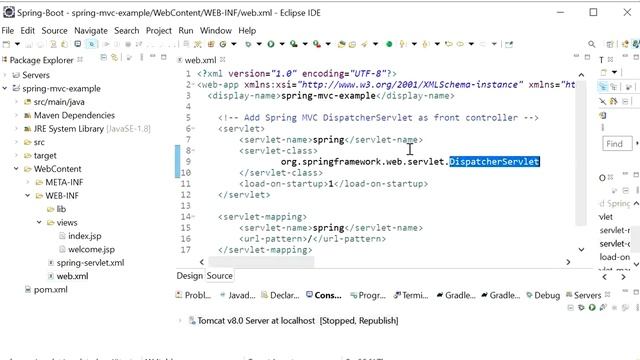Open the Coverage dropdown arrow
The image size is (640, 360).
click(x=304, y=44)
